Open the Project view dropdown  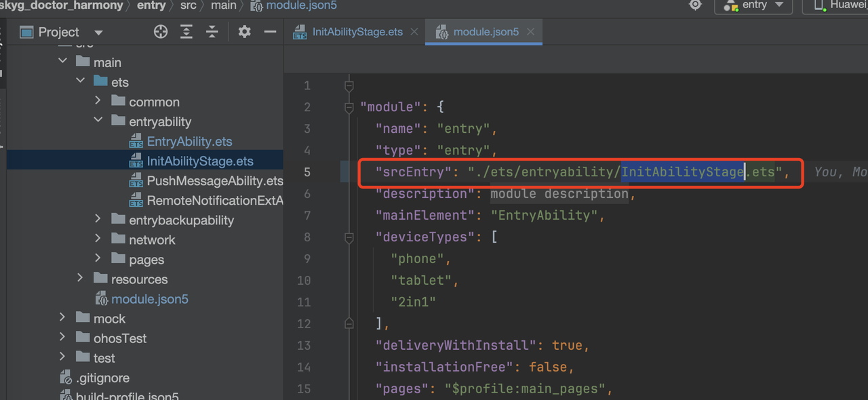tap(98, 33)
